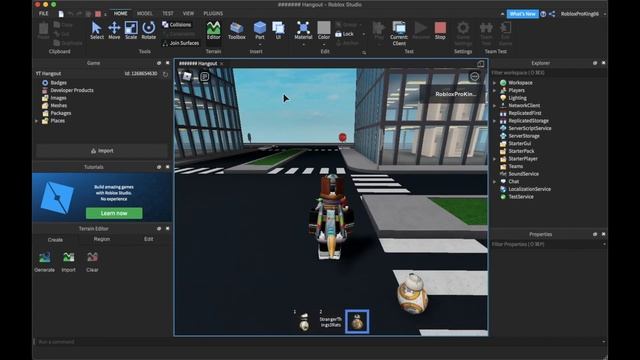Screen dimensions: 640x360
Task: Switch to the VIEW ribbon tab
Action: pos(188,13)
